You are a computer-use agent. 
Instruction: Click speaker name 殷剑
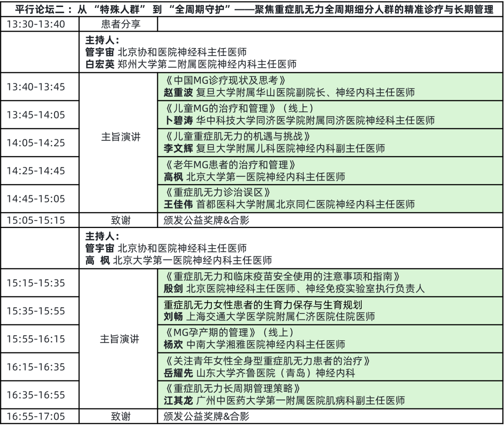point(173,288)
